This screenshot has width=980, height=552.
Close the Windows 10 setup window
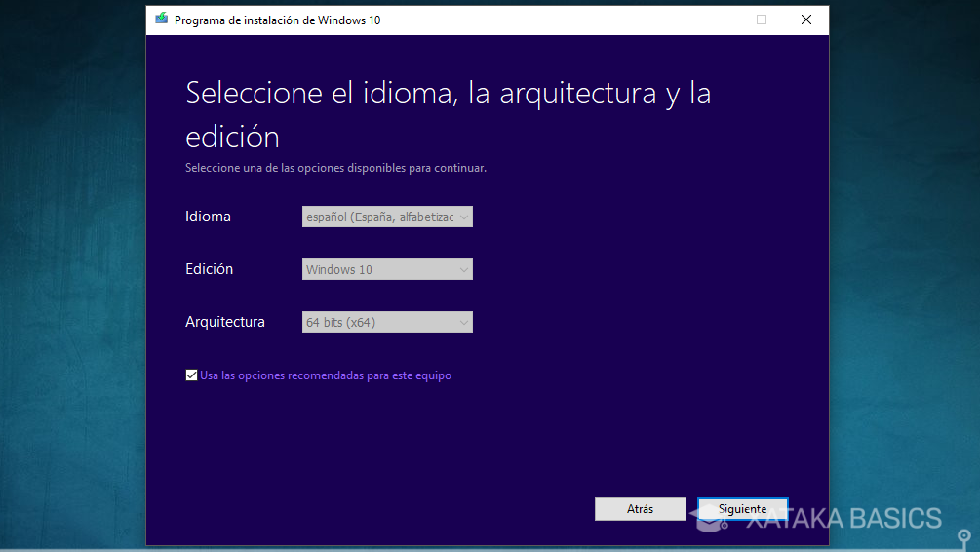pos(806,20)
